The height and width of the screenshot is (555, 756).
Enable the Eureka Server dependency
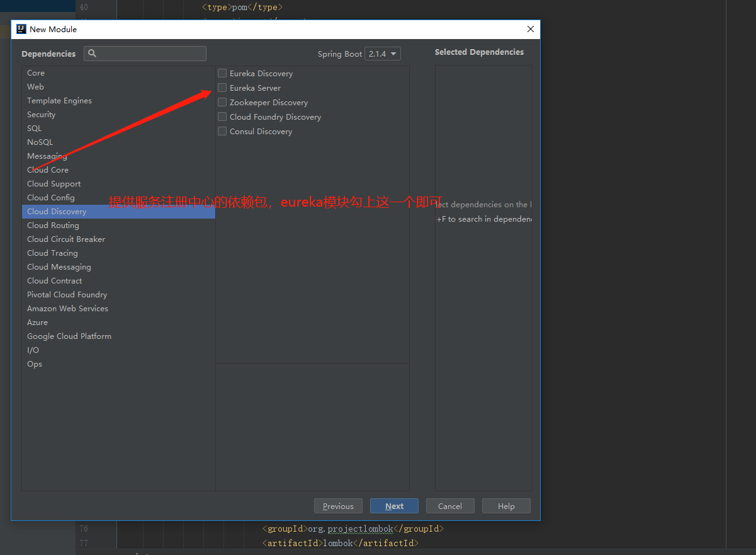222,88
